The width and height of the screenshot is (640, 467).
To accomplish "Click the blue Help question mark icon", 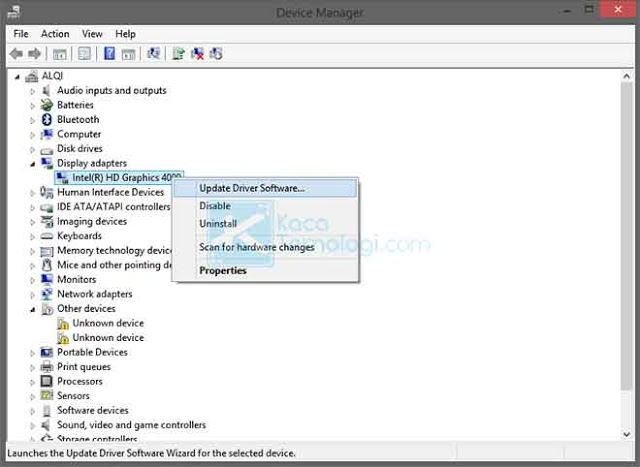I will click(x=109, y=53).
